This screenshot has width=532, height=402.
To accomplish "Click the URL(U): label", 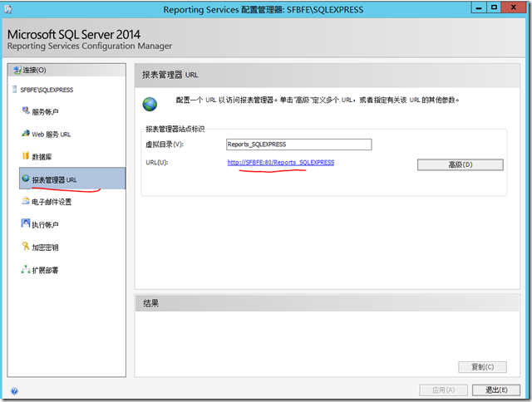I will [157, 162].
